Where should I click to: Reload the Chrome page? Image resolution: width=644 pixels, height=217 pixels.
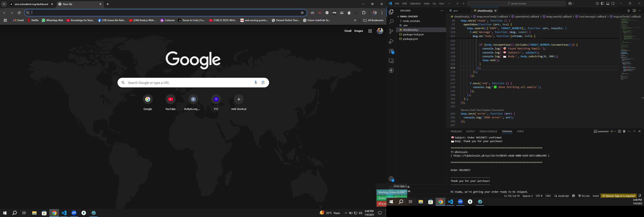tap(19, 13)
